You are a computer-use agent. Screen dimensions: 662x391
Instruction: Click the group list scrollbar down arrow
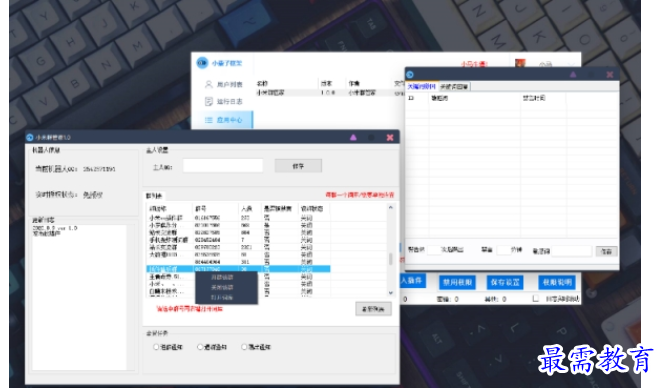pos(391,293)
